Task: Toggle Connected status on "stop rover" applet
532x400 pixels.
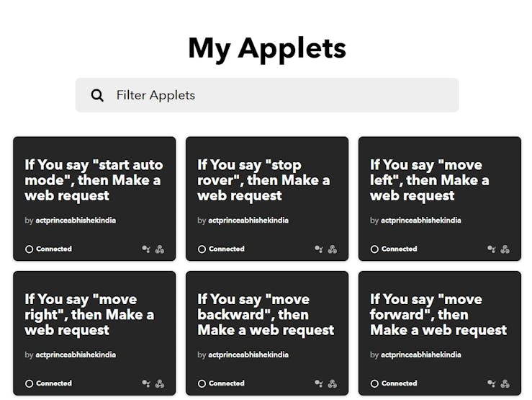Action: (222, 249)
